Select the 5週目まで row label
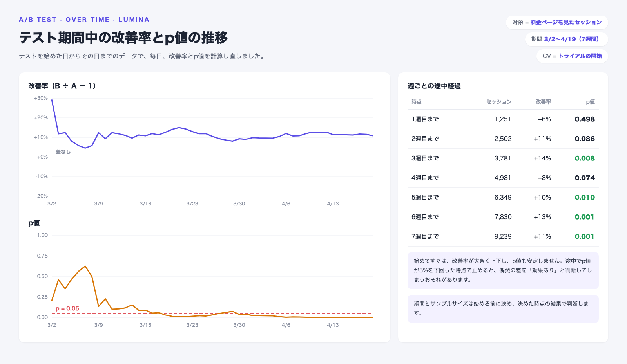This screenshot has height=364, width=627. (425, 197)
